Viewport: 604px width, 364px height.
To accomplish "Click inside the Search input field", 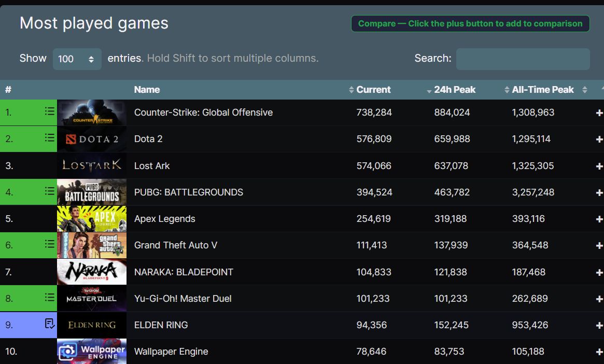I will tap(522, 59).
